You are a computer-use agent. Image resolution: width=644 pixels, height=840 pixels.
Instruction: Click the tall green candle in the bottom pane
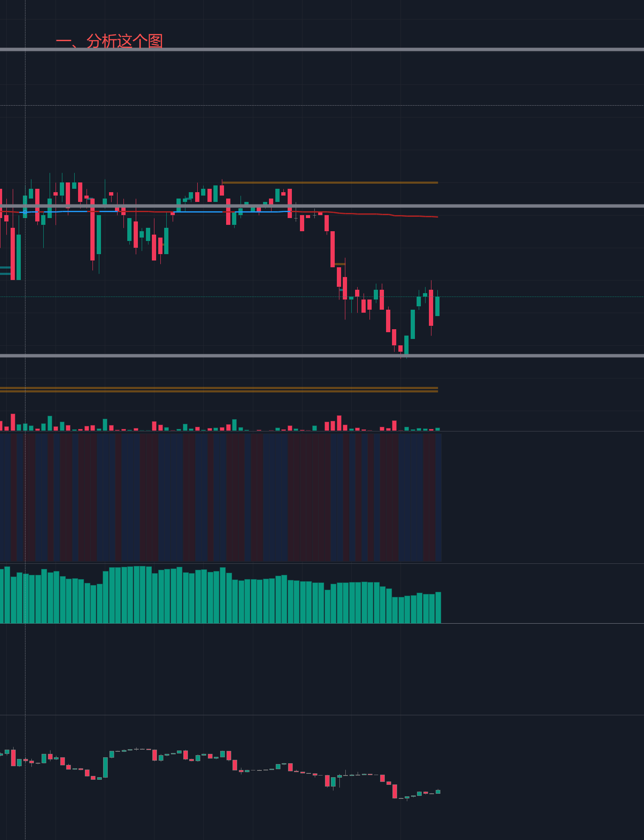(105, 767)
